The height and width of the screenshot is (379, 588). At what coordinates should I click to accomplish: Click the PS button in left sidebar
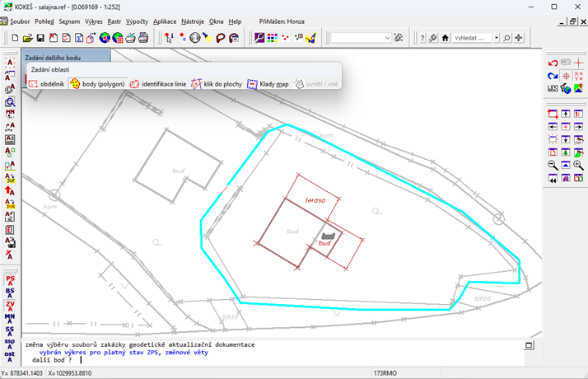[10, 280]
